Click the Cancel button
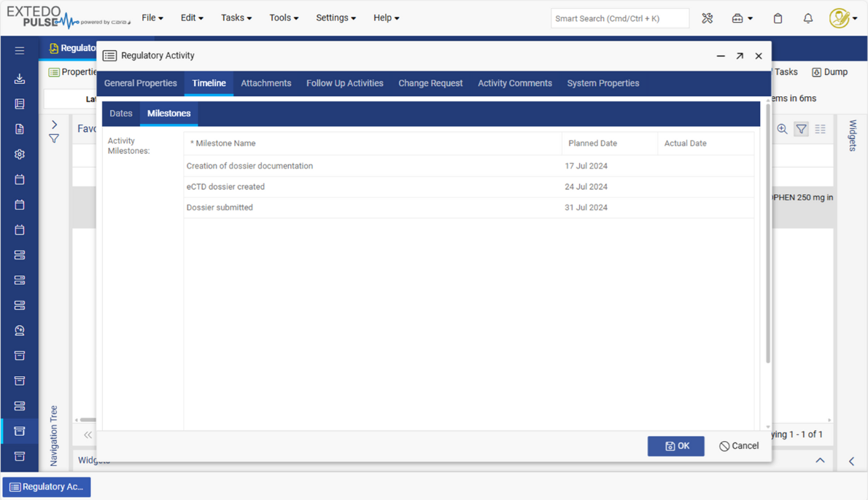This screenshot has height=500, width=868. click(x=739, y=445)
